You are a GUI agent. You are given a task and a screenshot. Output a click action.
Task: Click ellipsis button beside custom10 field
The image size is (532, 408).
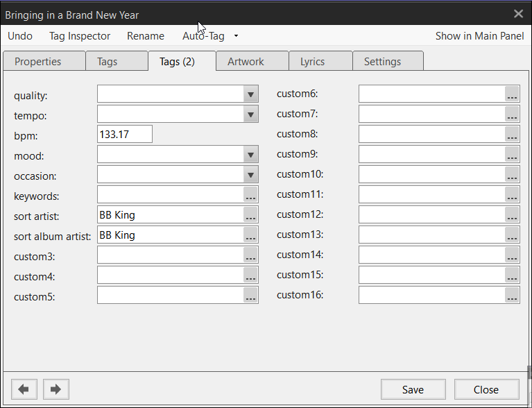[512, 176]
